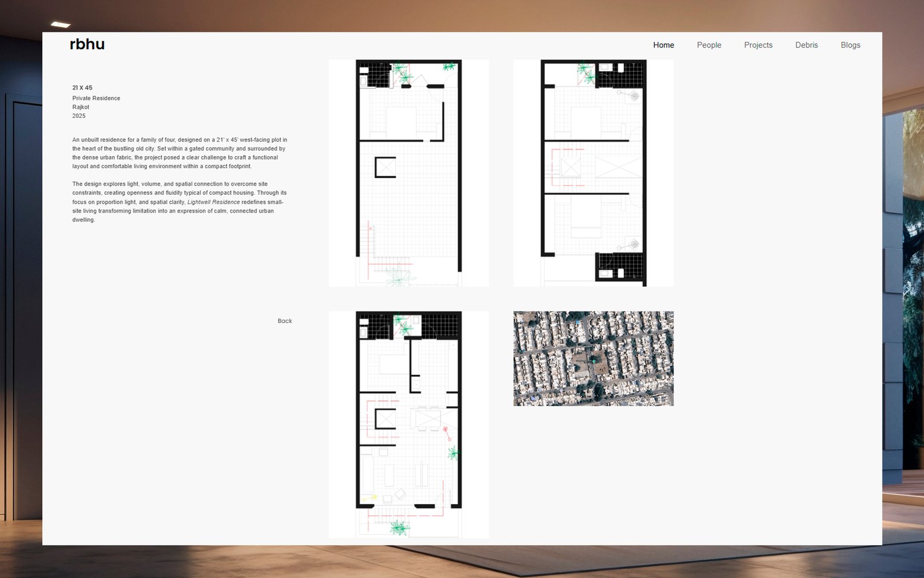Image resolution: width=924 pixels, height=578 pixels.
Task: Click the Back link
Action: click(x=285, y=321)
